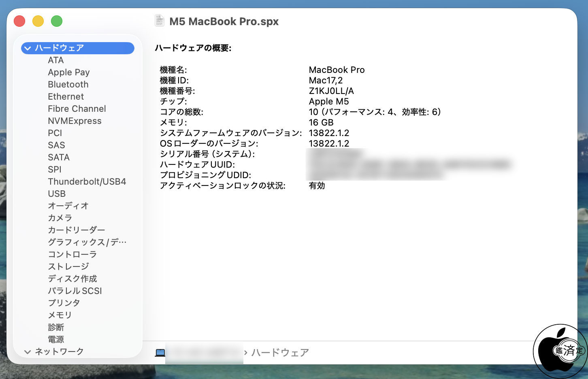Open the 電源 sidebar entry

(56, 339)
